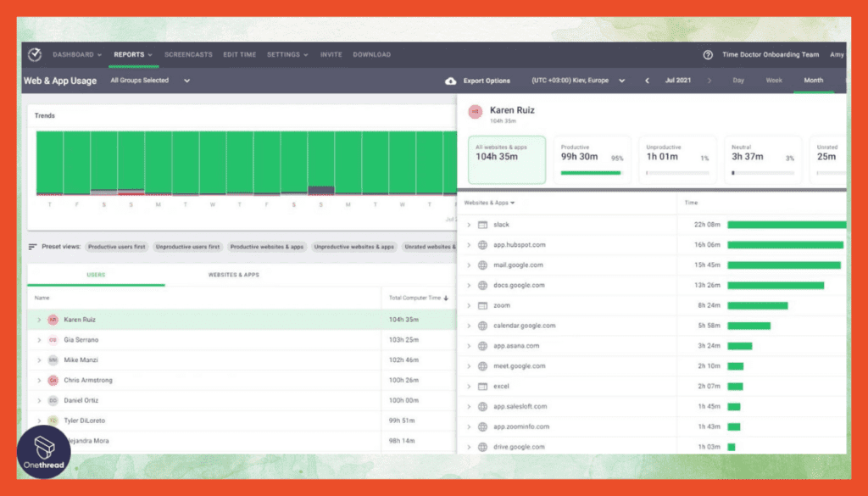The width and height of the screenshot is (868, 496).
Task: Select the Unproductive 1h 01m card
Action: coord(677,160)
